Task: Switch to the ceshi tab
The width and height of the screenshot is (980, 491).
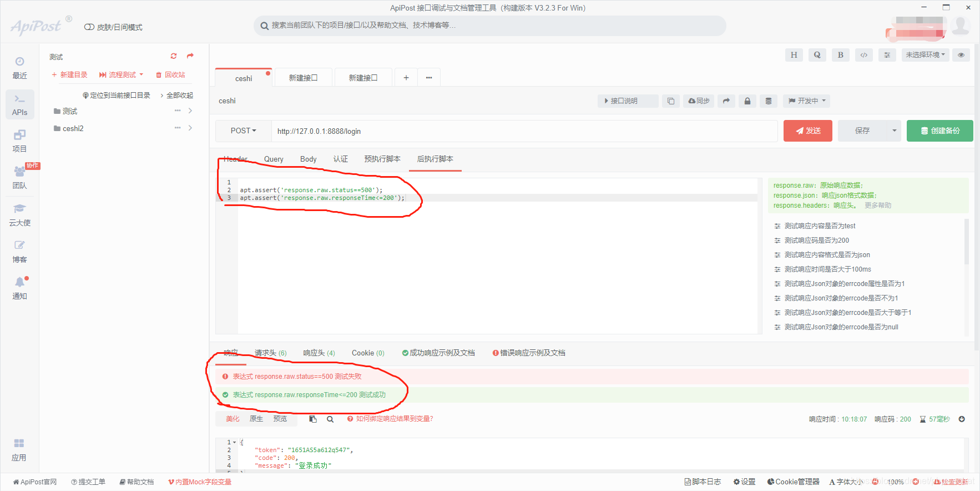Action: 244,78
